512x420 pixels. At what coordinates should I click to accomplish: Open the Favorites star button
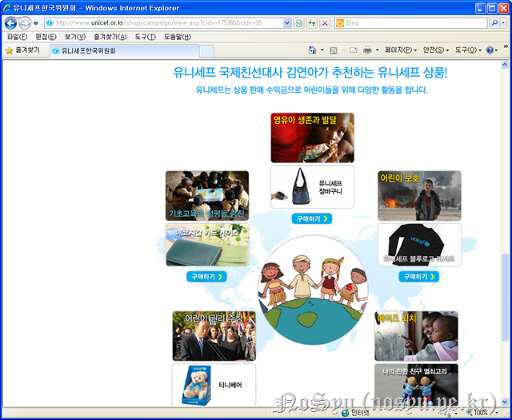tap(22, 50)
